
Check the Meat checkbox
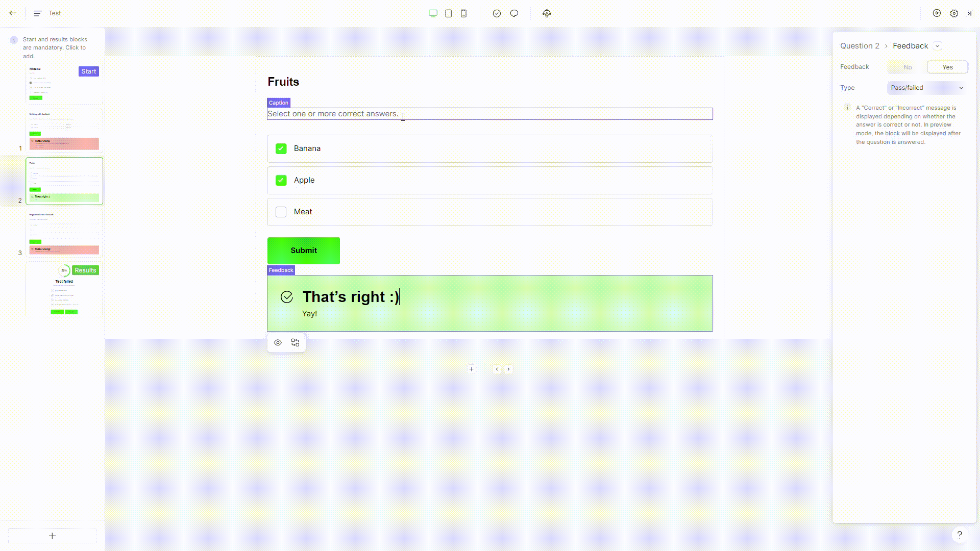(281, 212)
